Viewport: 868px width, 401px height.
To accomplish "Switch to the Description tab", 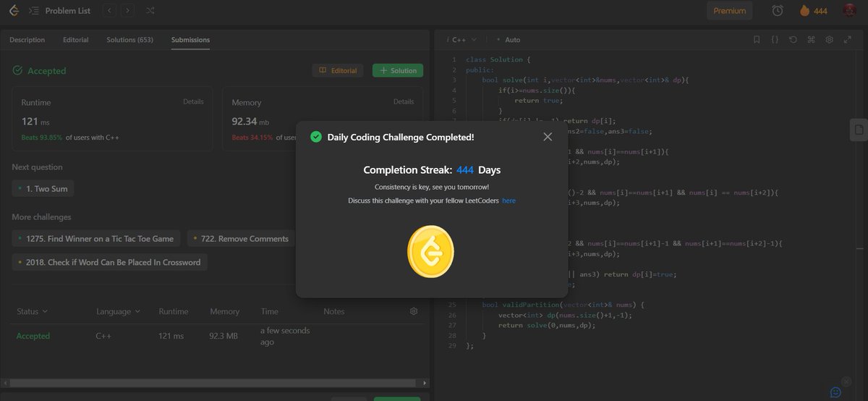I will [x=27, y=40].
